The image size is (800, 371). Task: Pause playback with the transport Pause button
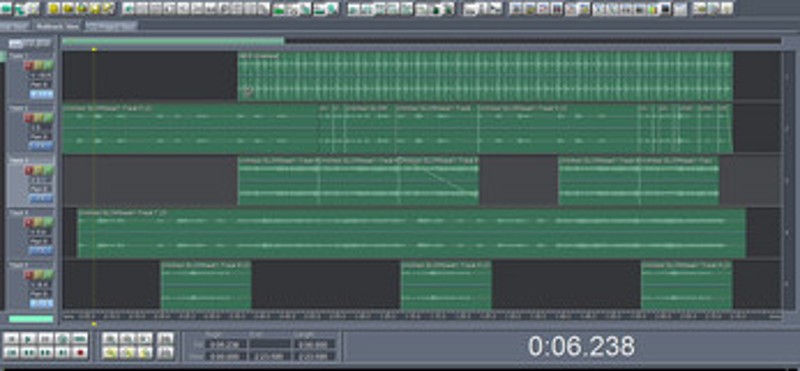(x=45, y=338)
